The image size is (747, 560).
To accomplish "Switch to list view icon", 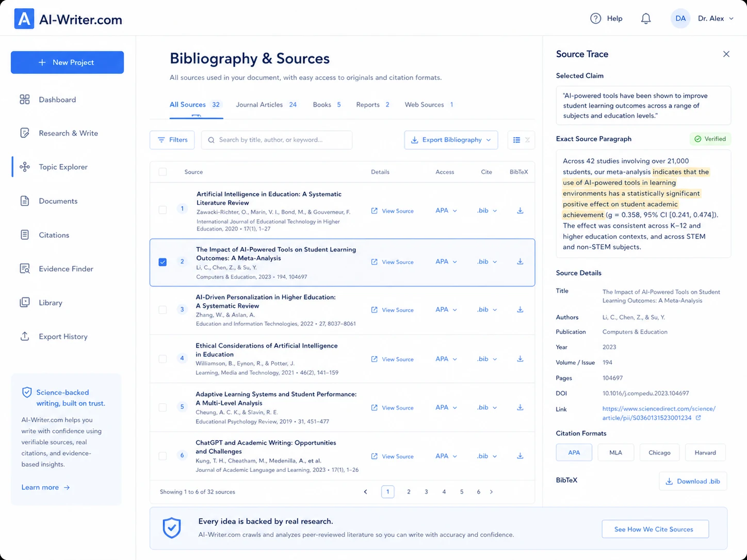I will [516, 140].
